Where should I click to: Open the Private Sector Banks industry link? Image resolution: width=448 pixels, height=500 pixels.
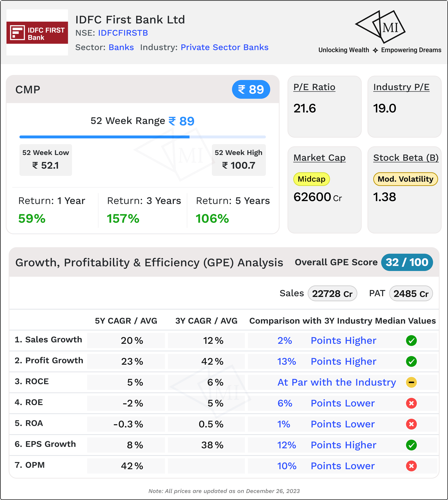click(224, 47)
